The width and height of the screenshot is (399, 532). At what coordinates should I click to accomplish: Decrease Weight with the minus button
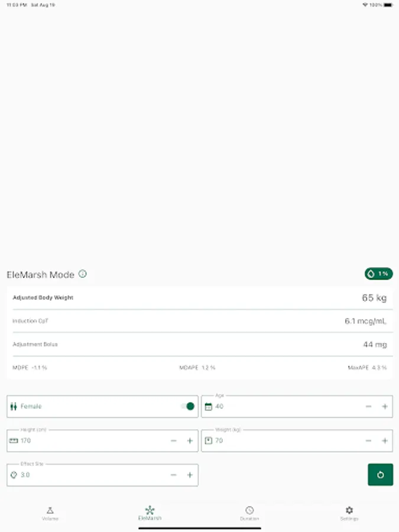click(368, 440)
